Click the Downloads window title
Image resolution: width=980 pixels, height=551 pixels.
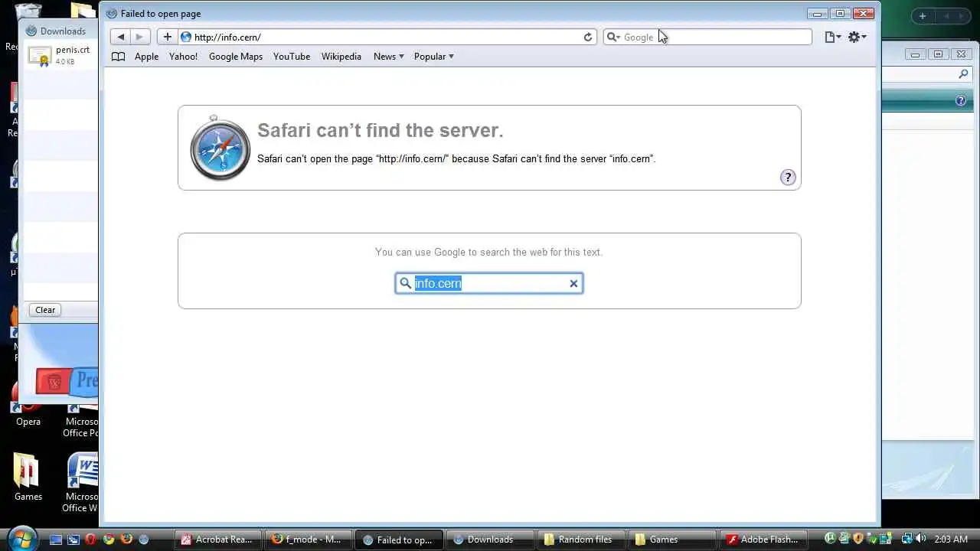[x=63, y=31]
